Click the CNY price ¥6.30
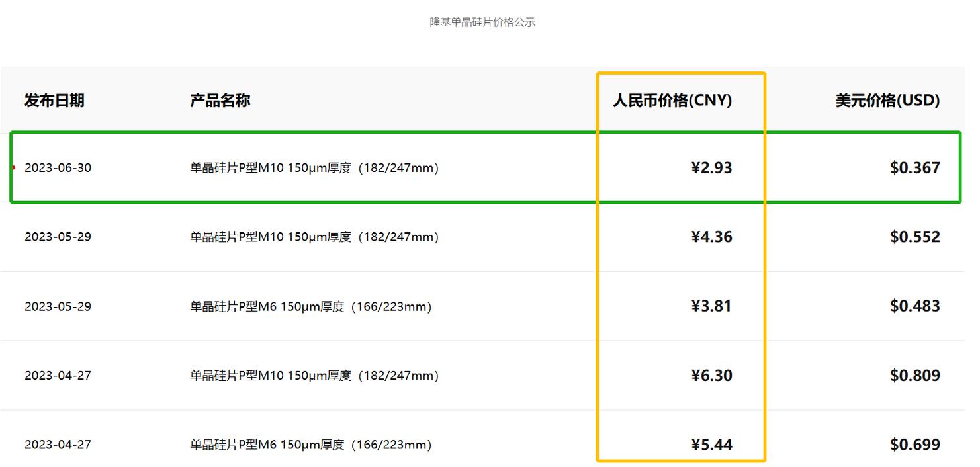 pos(712,376)
